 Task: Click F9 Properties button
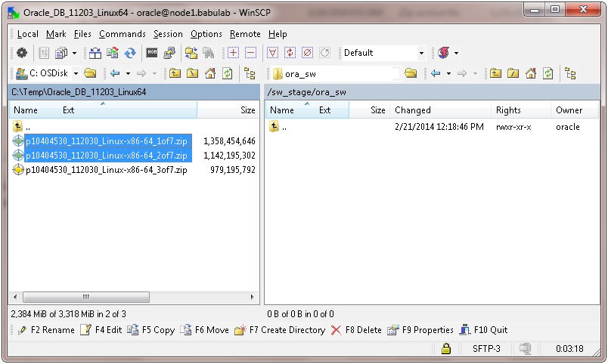click(420, 330)
